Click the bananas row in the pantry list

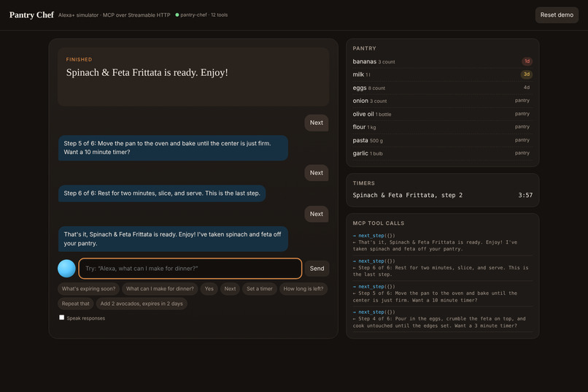tap(443, 61)
